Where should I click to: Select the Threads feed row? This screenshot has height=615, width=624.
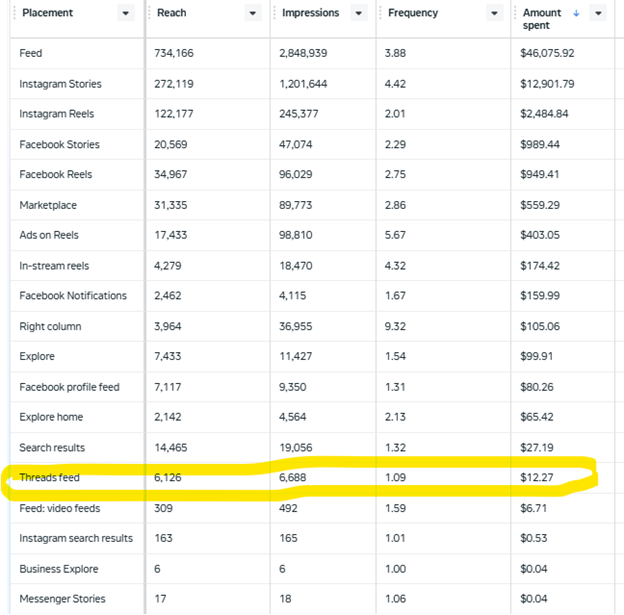(49, 478)
